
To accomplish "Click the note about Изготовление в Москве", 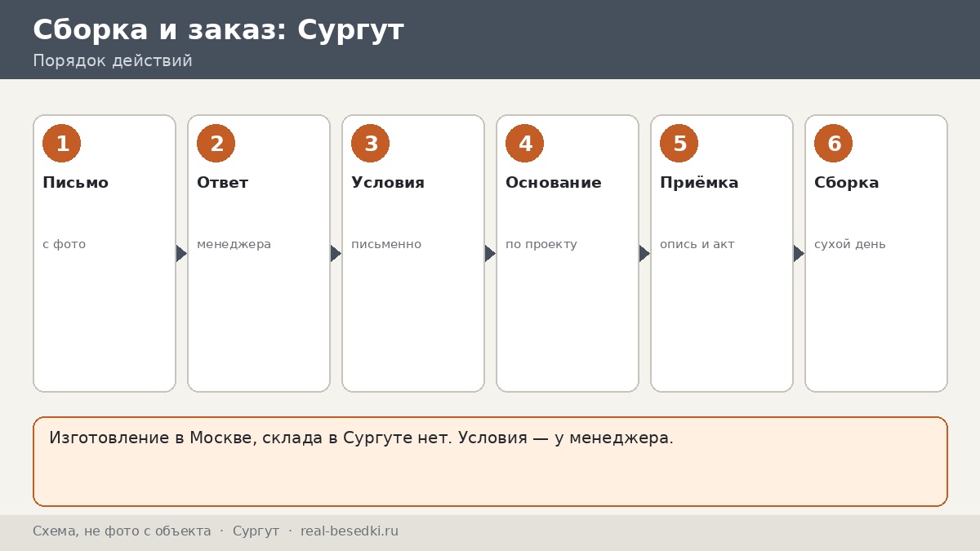I will tap(490, 461).
